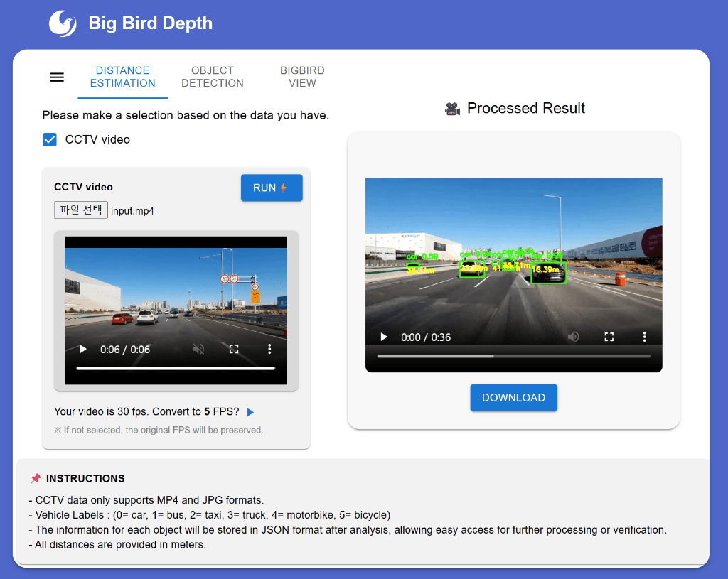This screenshot has height=579, width=728.
Task: Click the processed video volume icon
Action: pyautogui.click(x=573, y=337)
